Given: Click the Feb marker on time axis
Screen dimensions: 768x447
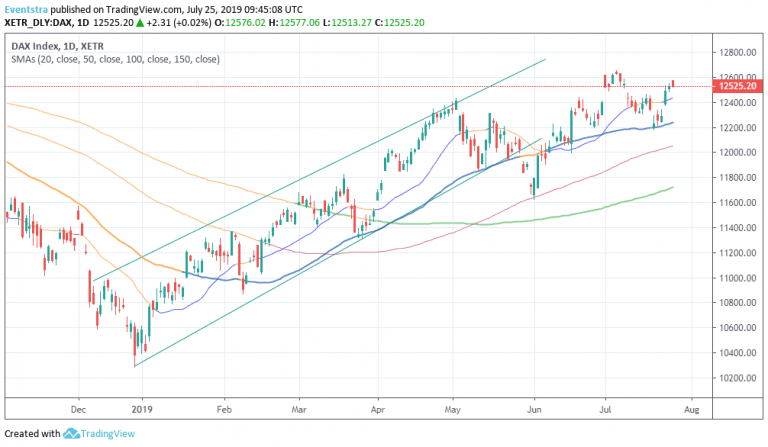Looking at the screenshot, I should click(223, 410).
